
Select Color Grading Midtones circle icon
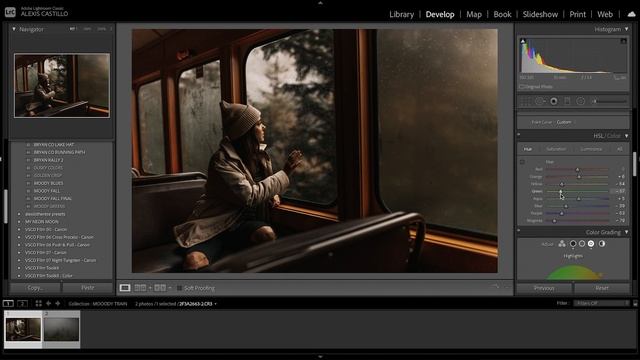click(582, 244)
